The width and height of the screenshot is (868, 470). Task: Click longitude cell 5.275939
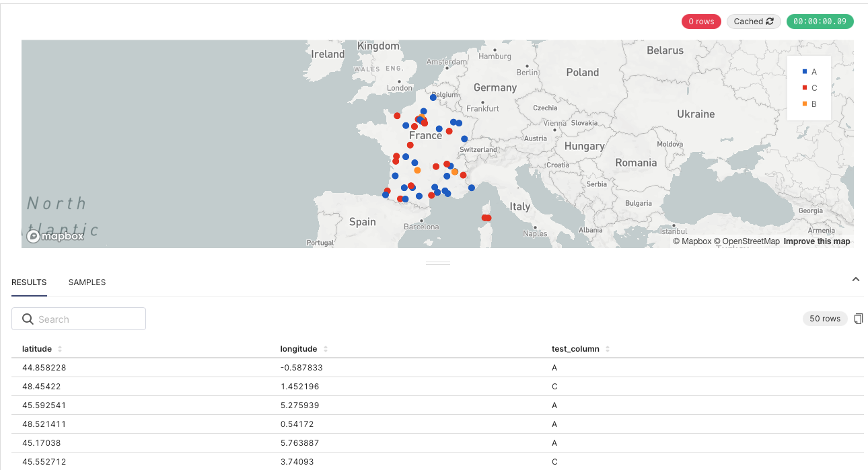300,405
